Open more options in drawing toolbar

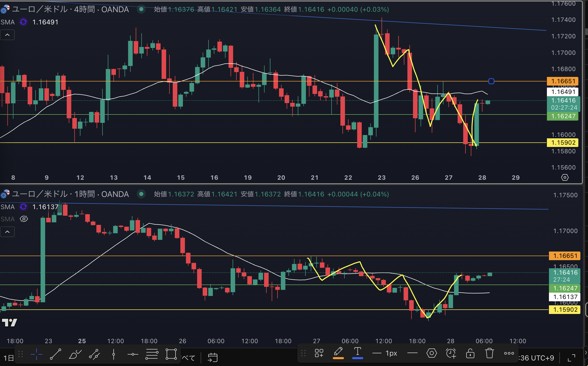point(509,353)
